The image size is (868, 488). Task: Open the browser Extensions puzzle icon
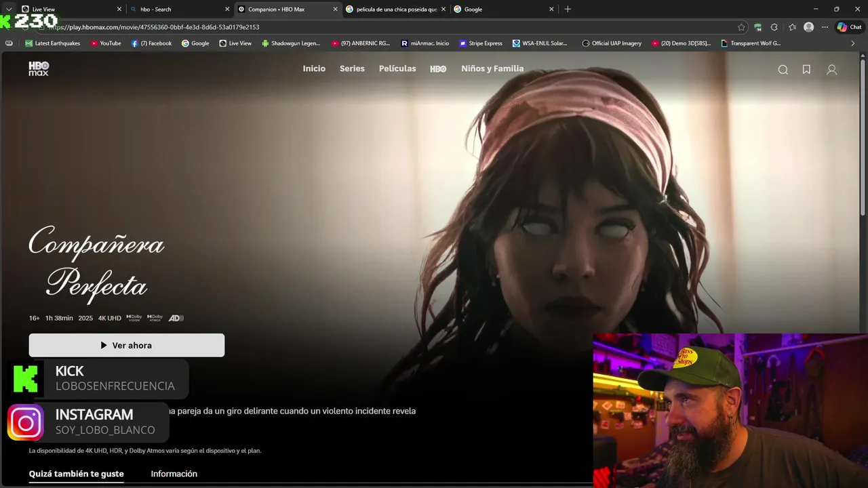tap(774, 27)
